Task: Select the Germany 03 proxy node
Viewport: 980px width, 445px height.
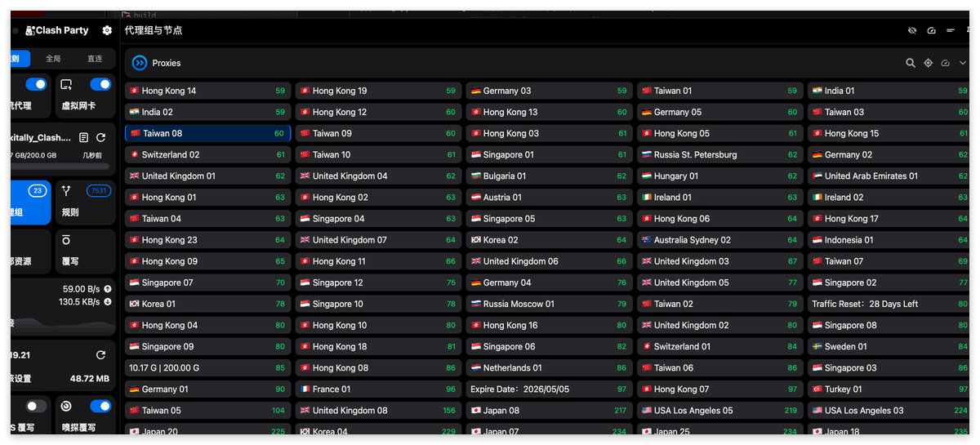Action: point(549,91)
